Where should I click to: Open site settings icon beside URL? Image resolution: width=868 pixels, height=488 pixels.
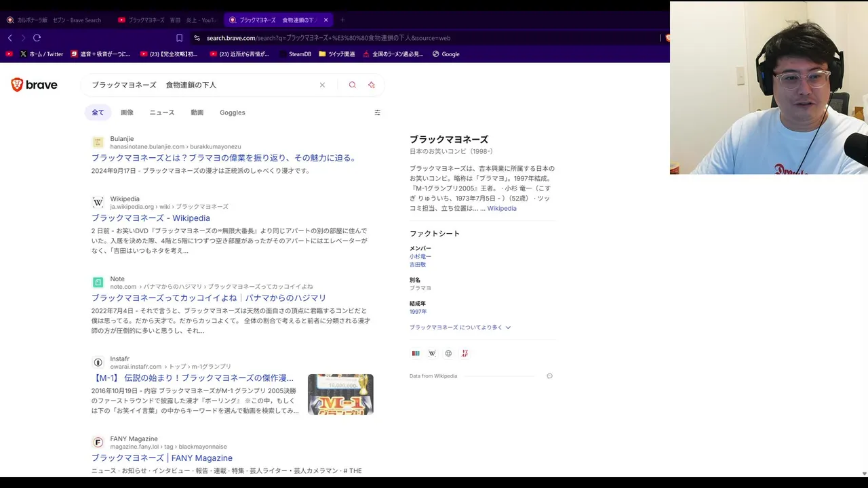click(197, 38)
